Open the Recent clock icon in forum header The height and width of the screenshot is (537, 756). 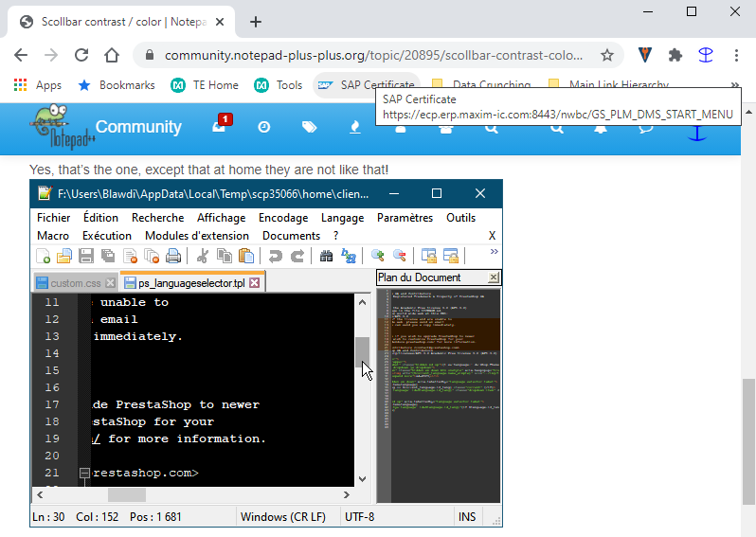[263, 127]
